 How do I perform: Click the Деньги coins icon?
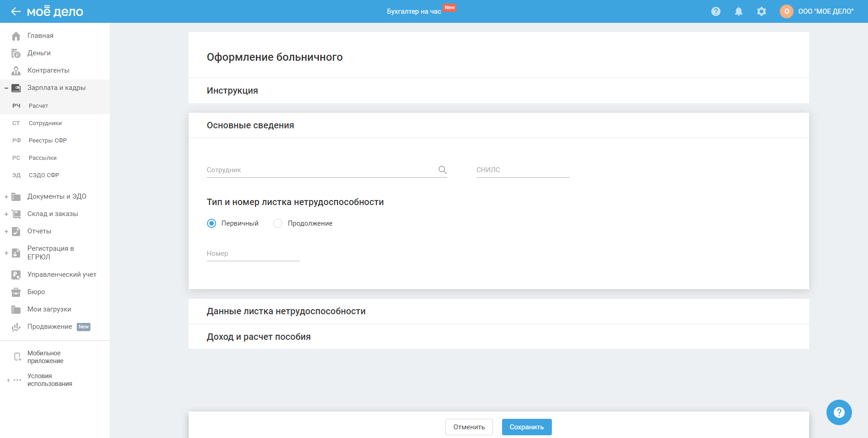[16, 53]
